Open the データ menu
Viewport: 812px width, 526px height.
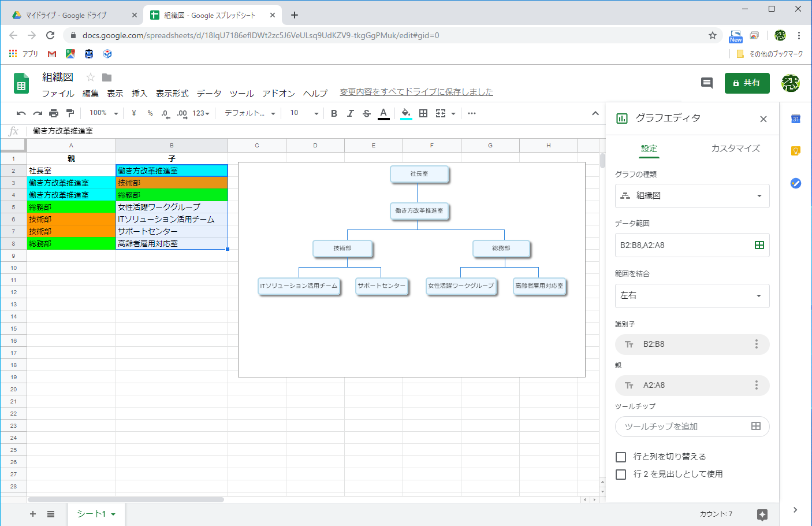[208, 93]
